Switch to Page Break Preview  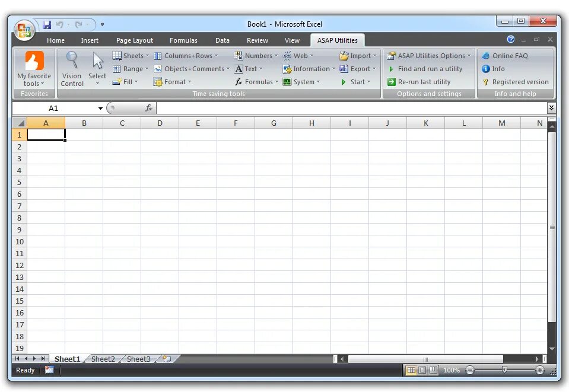pos(433,370)
